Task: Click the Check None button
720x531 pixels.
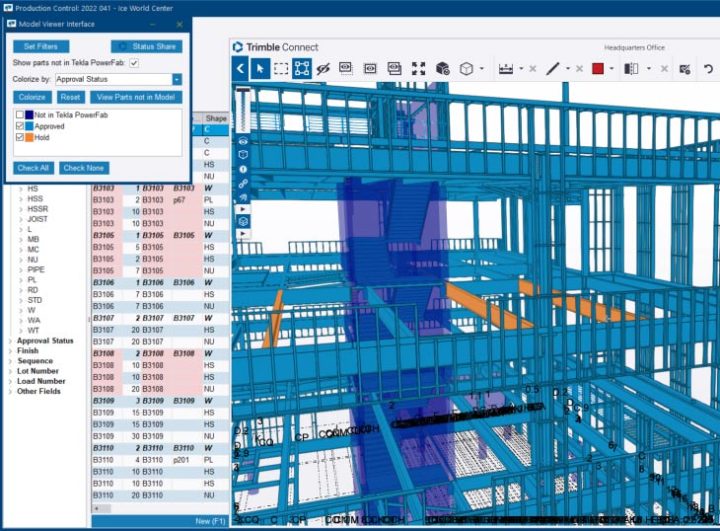Action: pyautogui.click(x=83, y=168)
